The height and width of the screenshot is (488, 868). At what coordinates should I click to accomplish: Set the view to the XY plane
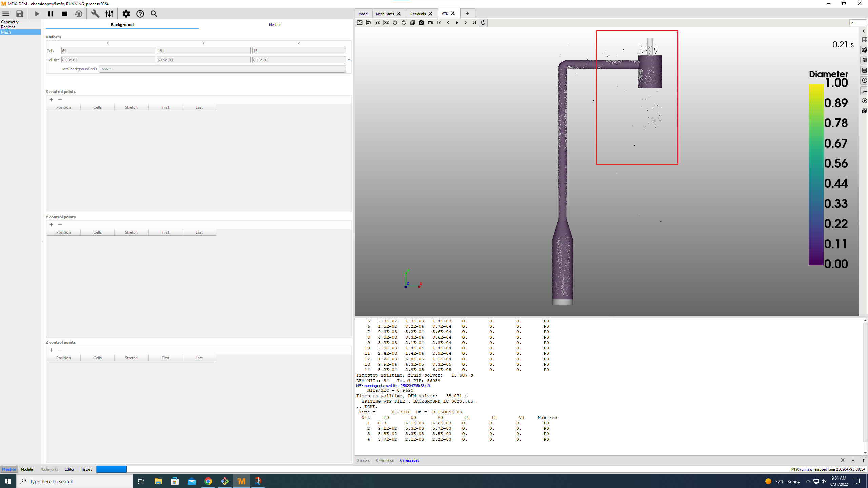[x=369, y=23]
